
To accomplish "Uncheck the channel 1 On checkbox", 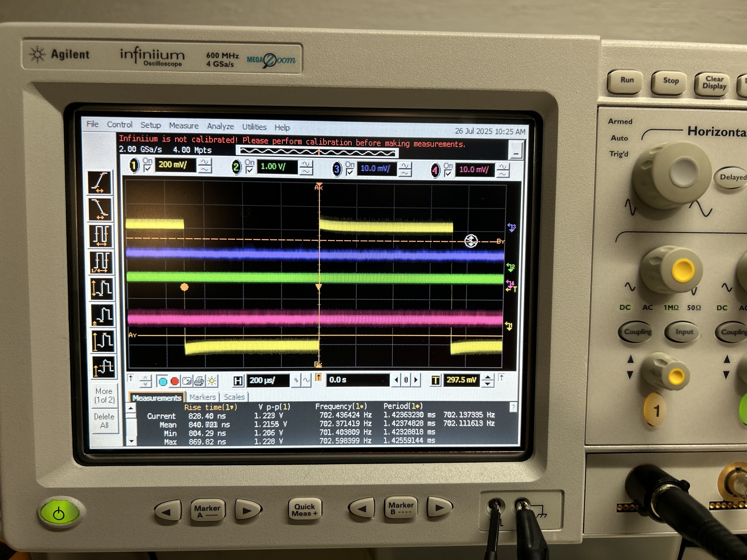I will [x=148, y=169].
